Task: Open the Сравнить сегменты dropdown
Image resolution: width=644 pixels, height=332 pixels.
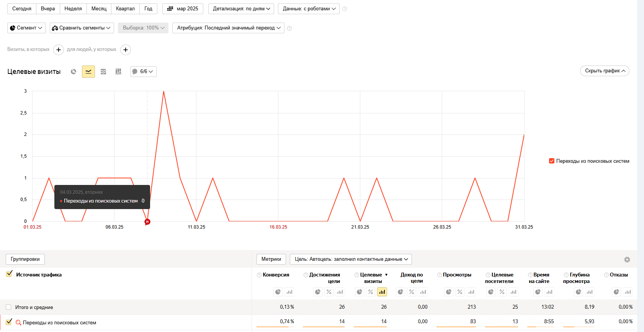Action: tap(82, 28)
